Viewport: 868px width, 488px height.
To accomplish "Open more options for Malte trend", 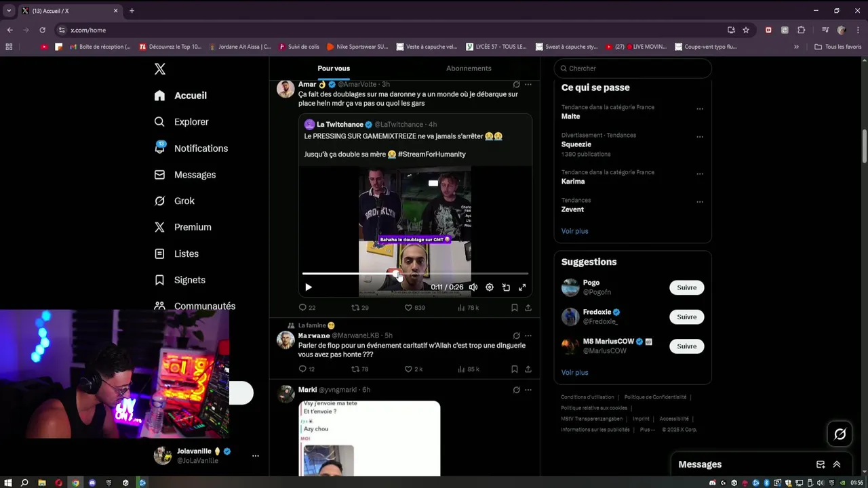I will [700, 108].
